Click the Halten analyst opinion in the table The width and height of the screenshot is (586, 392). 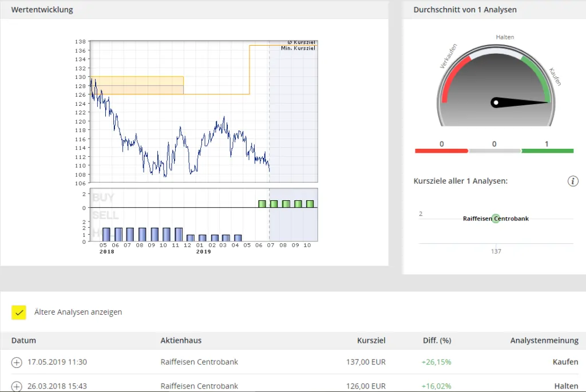566,386
